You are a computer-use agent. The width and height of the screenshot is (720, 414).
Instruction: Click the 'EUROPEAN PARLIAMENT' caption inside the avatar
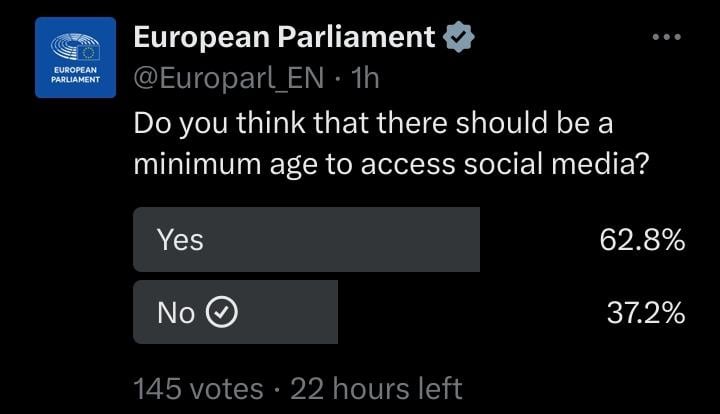(76, 75)
